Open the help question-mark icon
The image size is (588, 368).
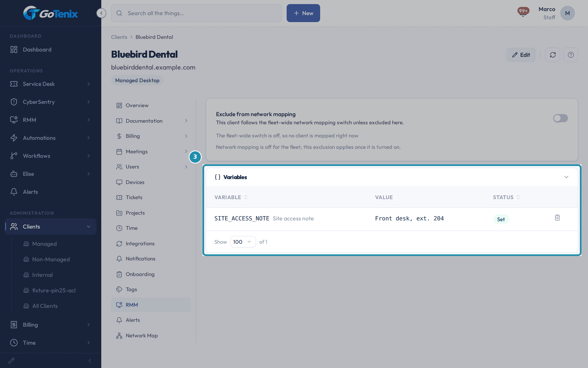coord(570,55)
